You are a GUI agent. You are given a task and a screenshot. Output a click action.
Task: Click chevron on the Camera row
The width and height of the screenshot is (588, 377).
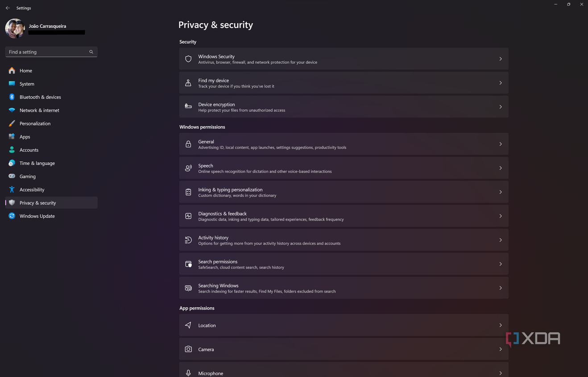(x=501, y=349)
